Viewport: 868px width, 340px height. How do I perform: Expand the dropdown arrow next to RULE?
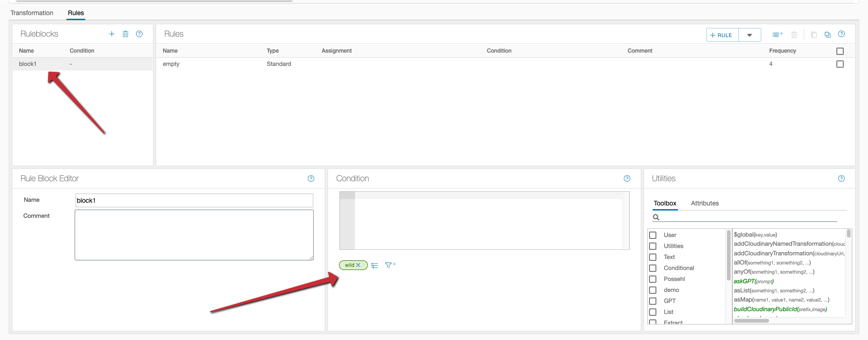point(749,35)
